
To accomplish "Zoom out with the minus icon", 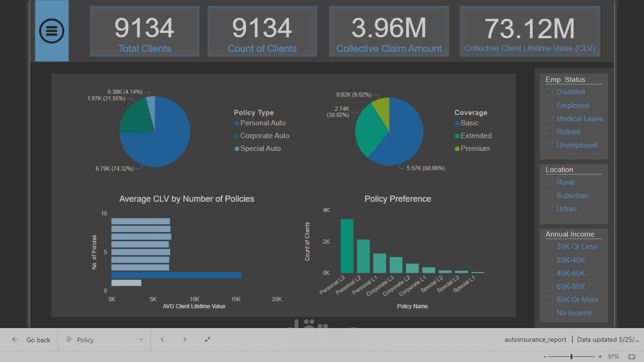I will (x=545, y=357).
